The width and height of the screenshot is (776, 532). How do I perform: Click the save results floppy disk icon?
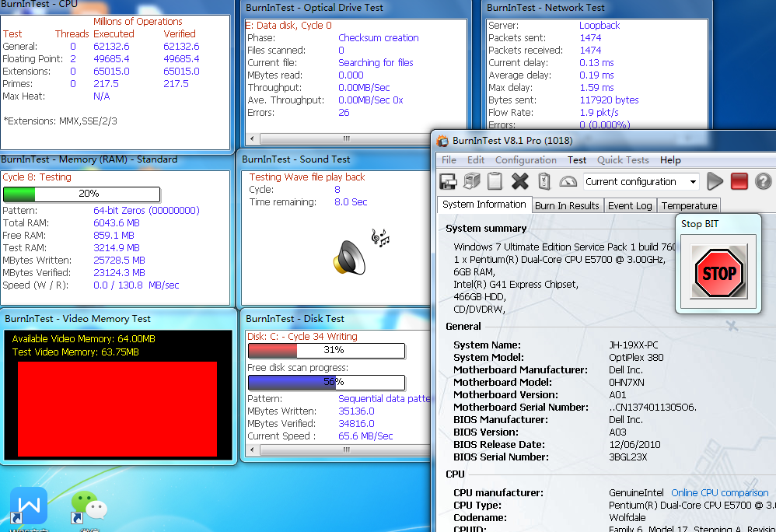[448, 182]
